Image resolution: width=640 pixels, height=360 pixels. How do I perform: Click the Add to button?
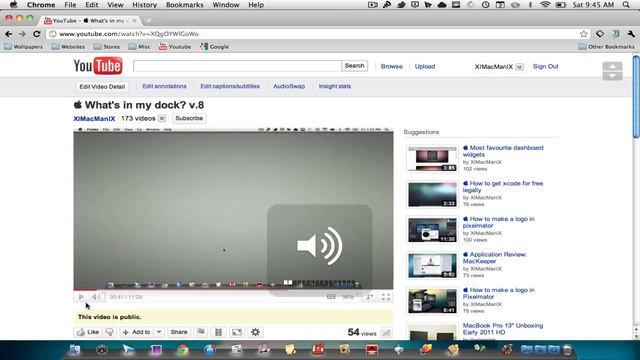pyautogui.click(x=137, y=332)
